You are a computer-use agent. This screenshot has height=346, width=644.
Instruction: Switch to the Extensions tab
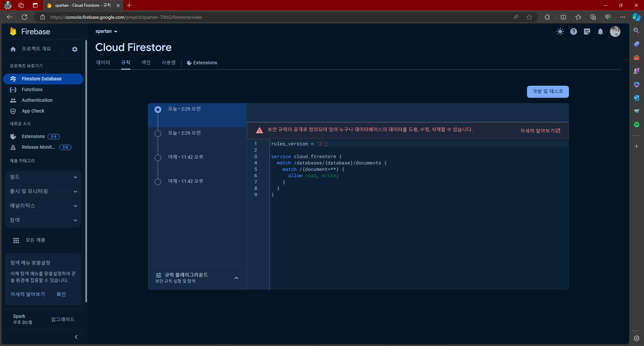[x=202, y=63]
